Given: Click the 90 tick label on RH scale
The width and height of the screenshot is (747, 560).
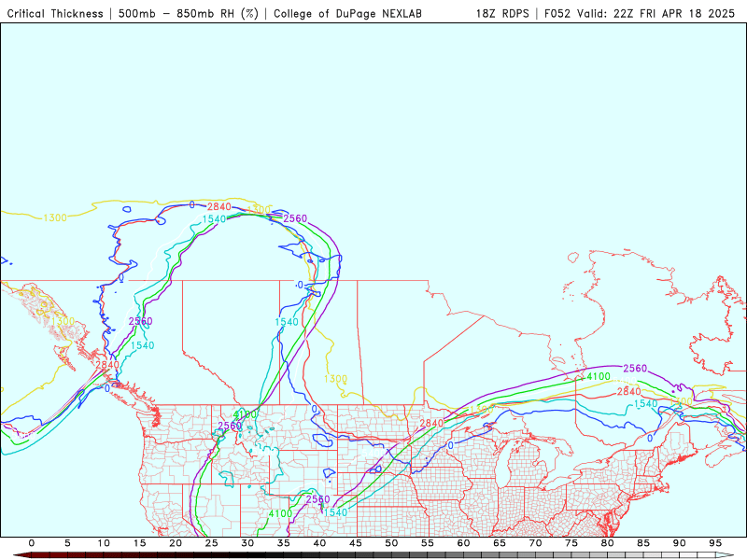Looking at the screenshot, I should coord(680,543).
